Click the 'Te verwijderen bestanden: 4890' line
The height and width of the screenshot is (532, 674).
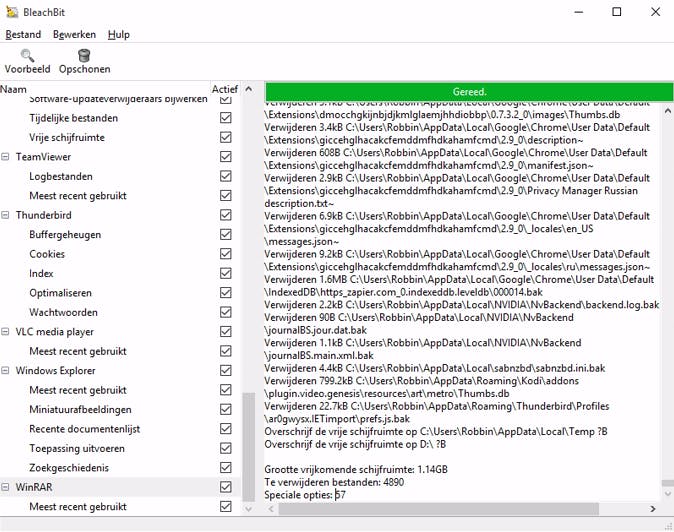tap(334, 482)
